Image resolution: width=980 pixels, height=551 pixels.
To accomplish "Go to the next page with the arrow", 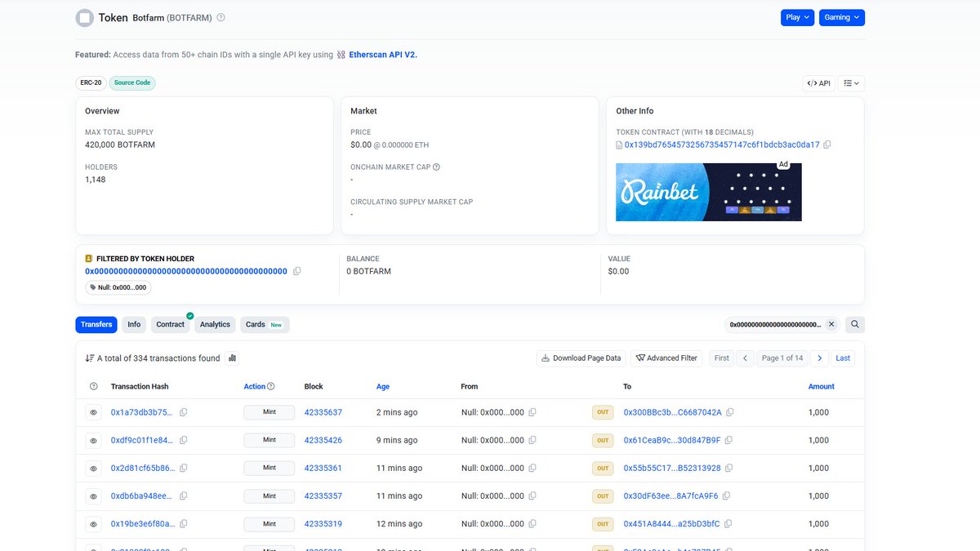I will coord(819,358).
